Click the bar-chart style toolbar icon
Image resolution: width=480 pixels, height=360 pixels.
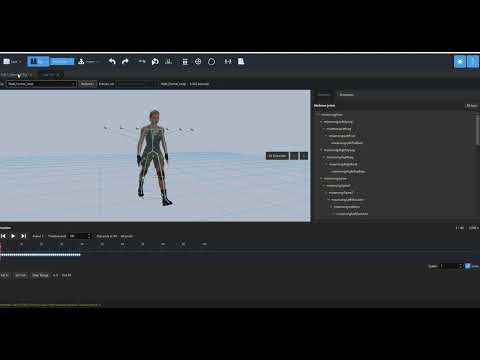click(x=168, y=62)
